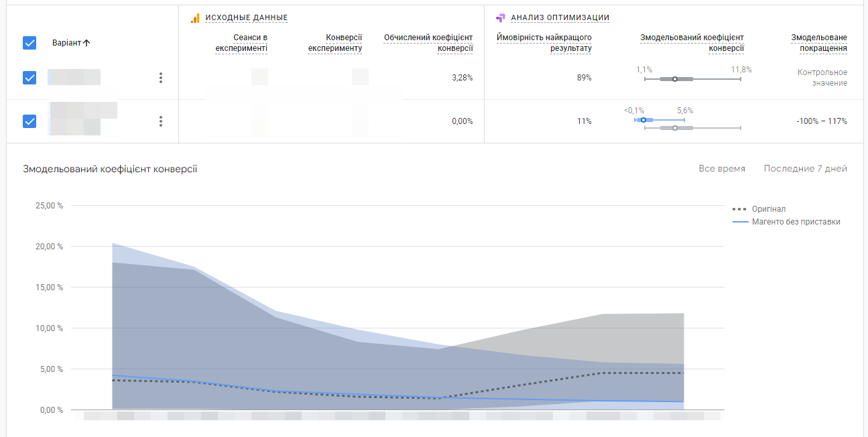Open three-dot menu for second variant

pyautogui.click(x=161, y=121)
